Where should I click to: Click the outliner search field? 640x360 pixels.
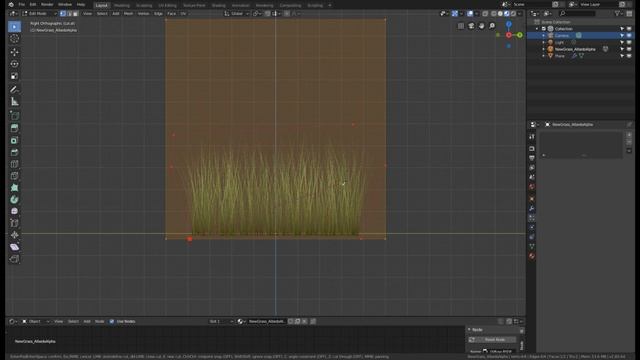[577, 13]
